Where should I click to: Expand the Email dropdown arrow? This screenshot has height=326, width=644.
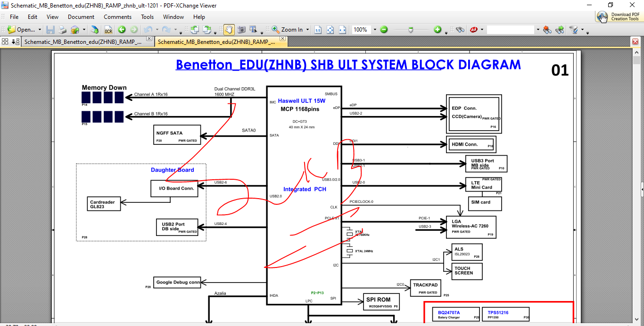pos(84,30)
